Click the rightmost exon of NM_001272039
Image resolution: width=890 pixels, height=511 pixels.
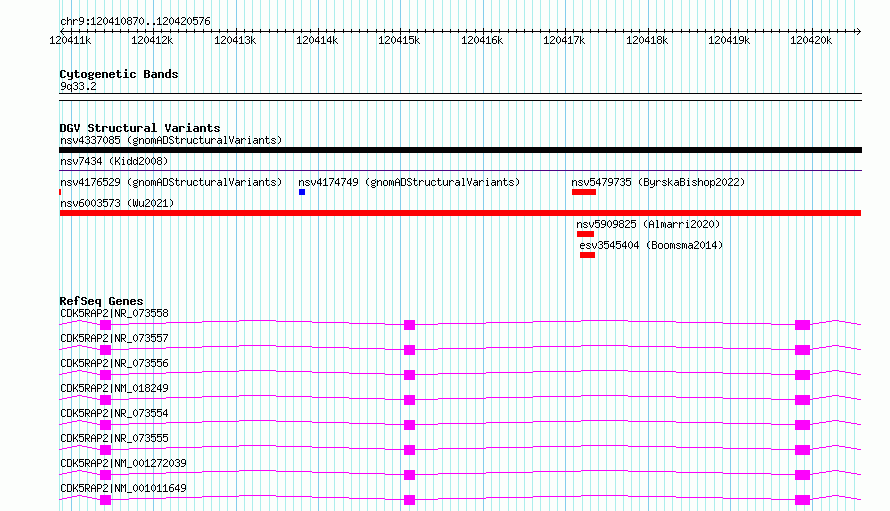pos(803,475)
